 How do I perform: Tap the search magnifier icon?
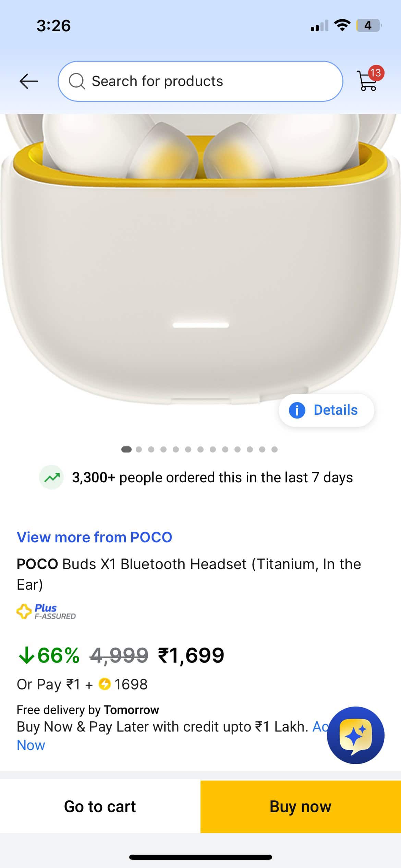[77, 82]
